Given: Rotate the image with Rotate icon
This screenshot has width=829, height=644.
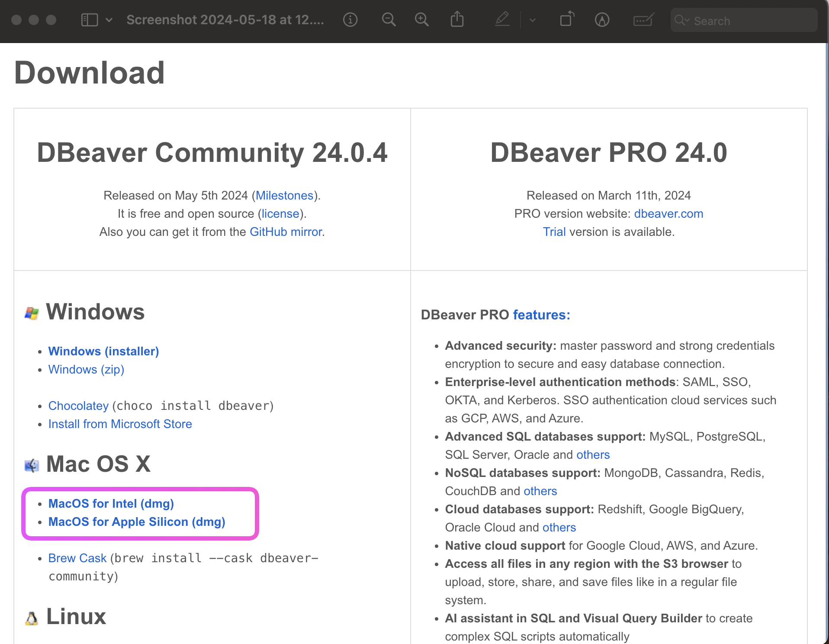Looking at the screenshot, I should click(x=567, y=19).
